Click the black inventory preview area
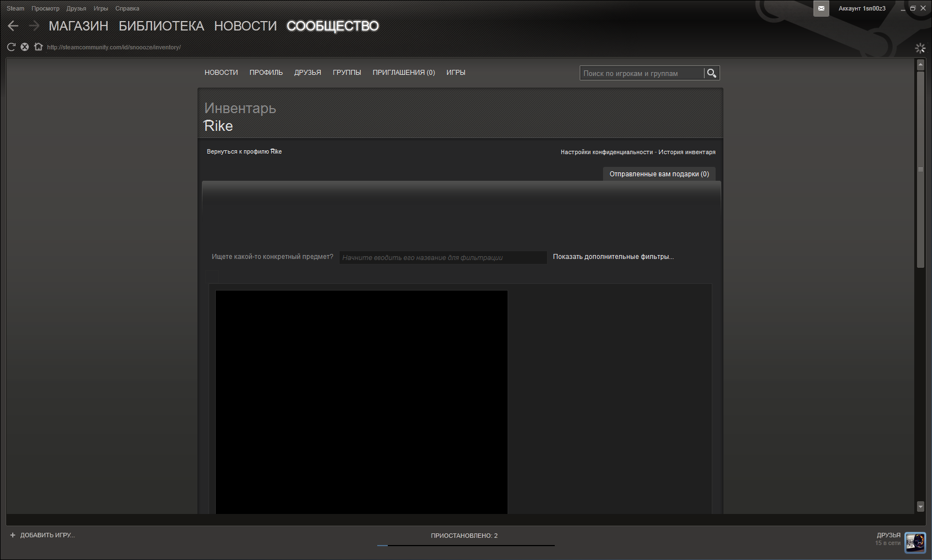932x560 pixels. [x=362, y=402]
